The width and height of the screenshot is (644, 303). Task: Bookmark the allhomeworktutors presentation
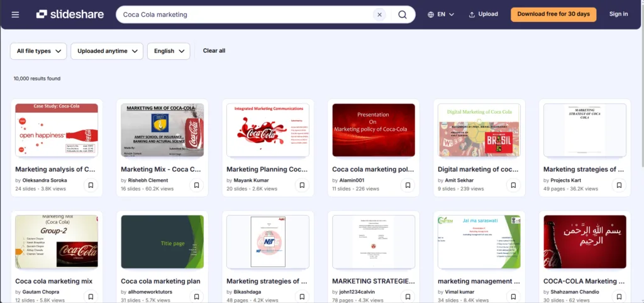(196, 297)
